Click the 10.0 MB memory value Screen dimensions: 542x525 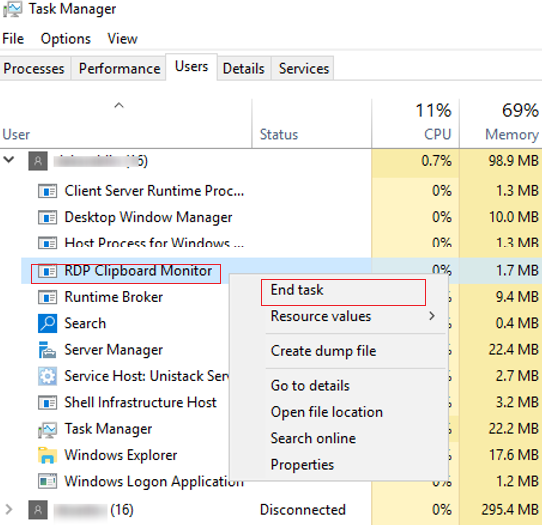(x=513, y=217)
